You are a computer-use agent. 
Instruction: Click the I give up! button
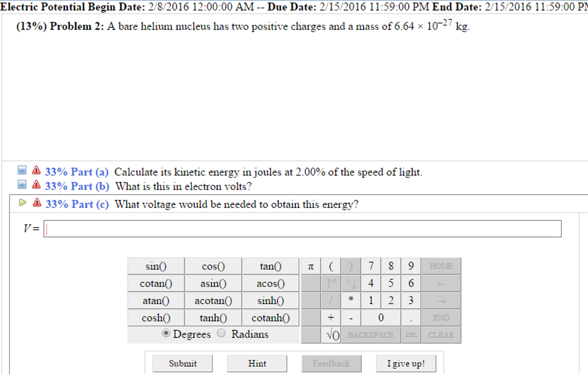pos(406,364)
